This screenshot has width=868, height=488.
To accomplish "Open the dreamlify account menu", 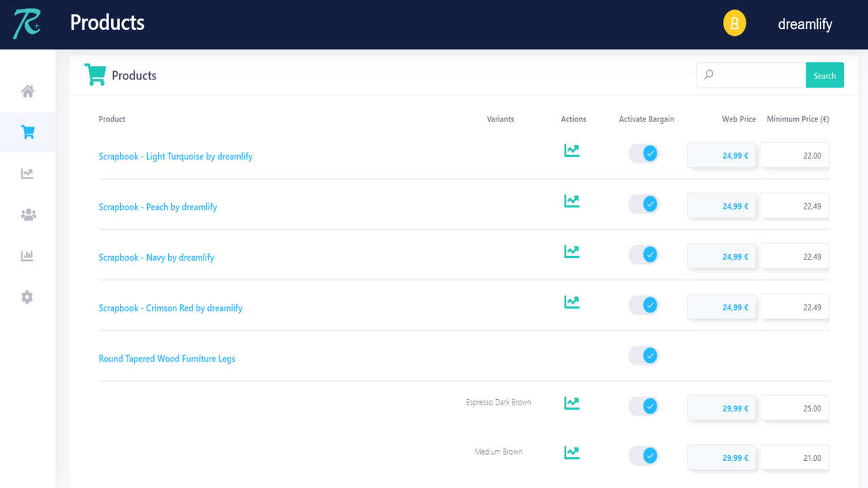I will pyautogui.click(x=805, y=24).
